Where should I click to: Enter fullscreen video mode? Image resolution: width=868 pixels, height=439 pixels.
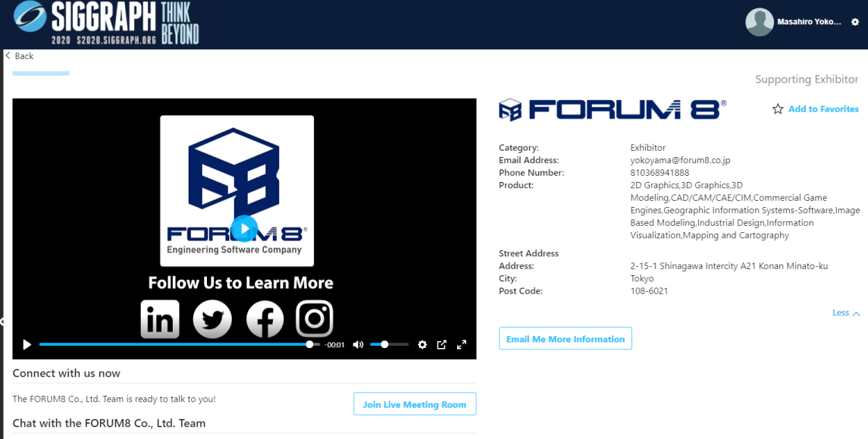point(461,345)
